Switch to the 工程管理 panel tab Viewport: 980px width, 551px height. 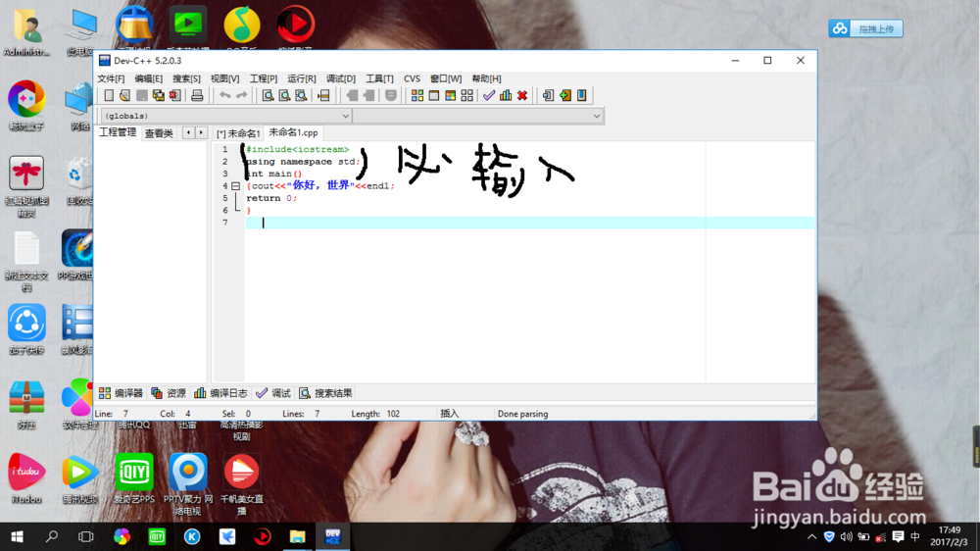pos(118,132)
